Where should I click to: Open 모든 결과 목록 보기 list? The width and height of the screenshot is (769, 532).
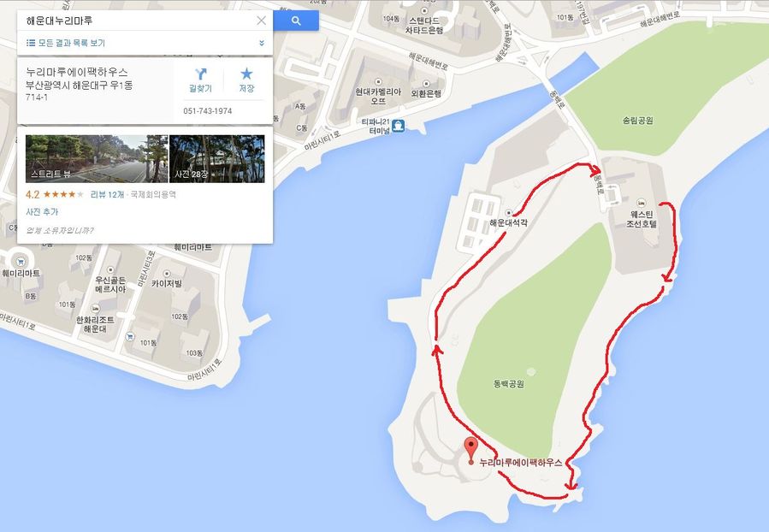pos(66,43)
